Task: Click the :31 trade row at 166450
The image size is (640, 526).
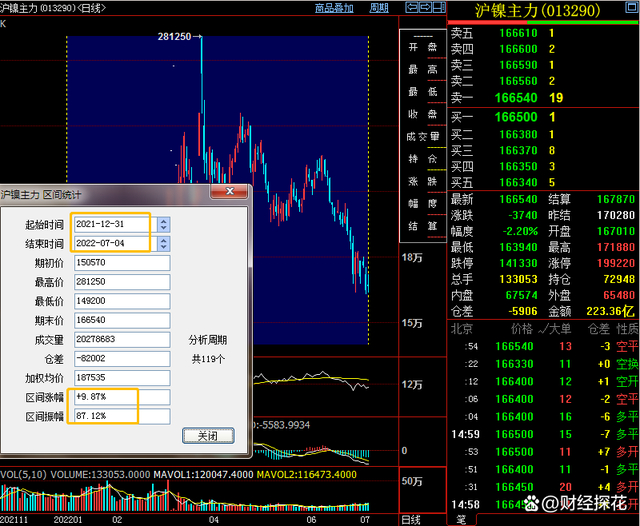Action: tap(544, 487)
